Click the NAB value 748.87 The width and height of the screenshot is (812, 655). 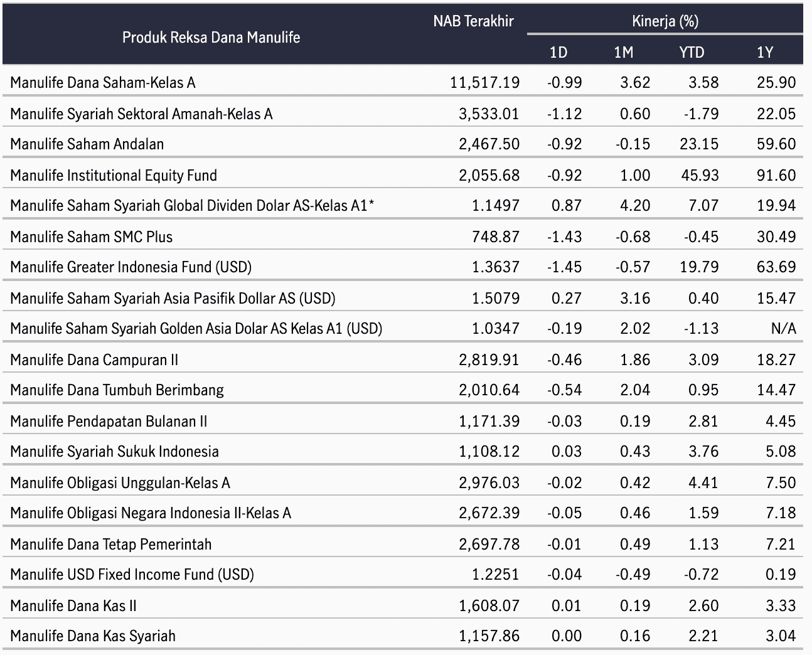[496, 237]
